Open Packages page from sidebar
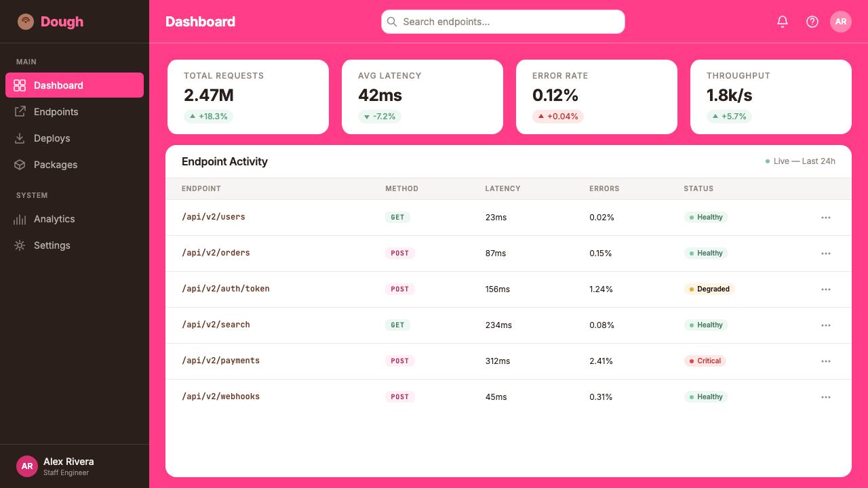The image size is (868, 488). click(x=75, y=165)
